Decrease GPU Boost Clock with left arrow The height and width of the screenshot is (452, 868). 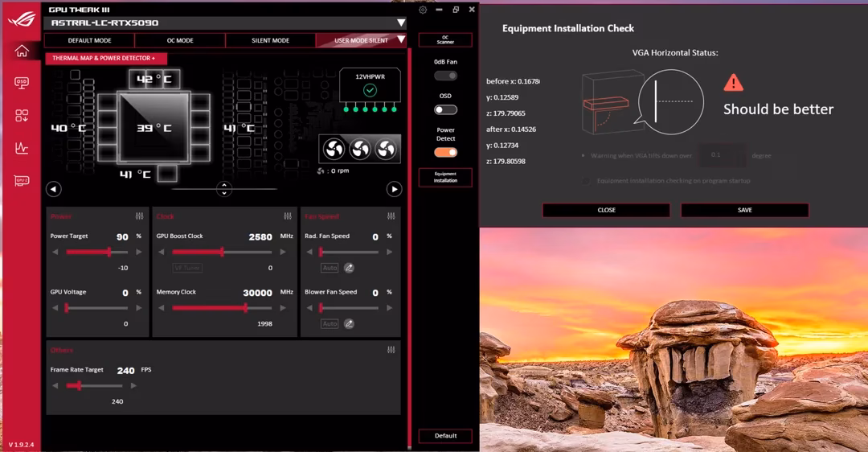pyautogui.click(x=161, y=252)
